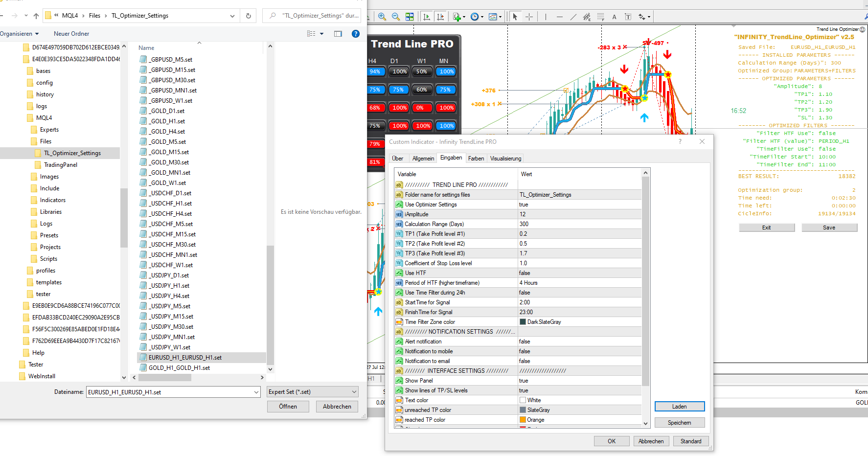Switch to the Allgemein tab
The width and height of the screenshot is (868, 456).
coord(423,159)
